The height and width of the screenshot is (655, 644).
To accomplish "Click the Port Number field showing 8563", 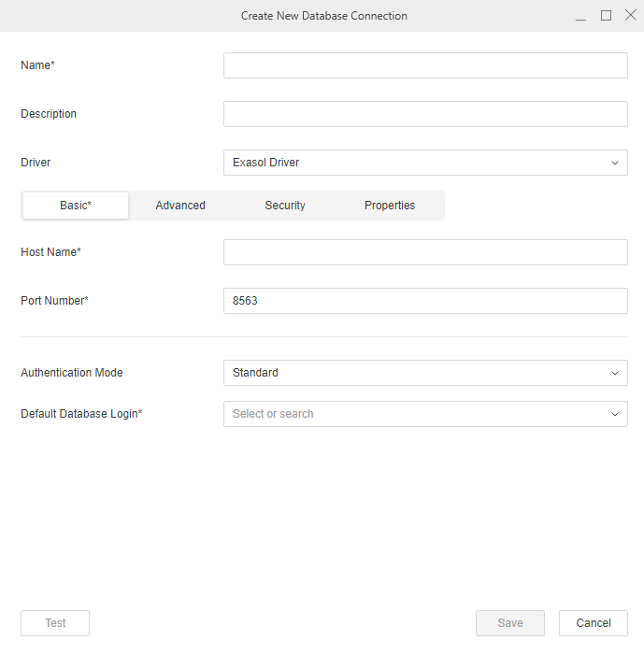I will click(425, 301).
